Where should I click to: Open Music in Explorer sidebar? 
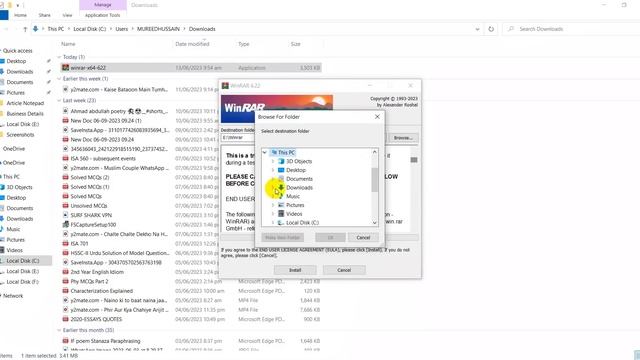(x=13, y=229)
